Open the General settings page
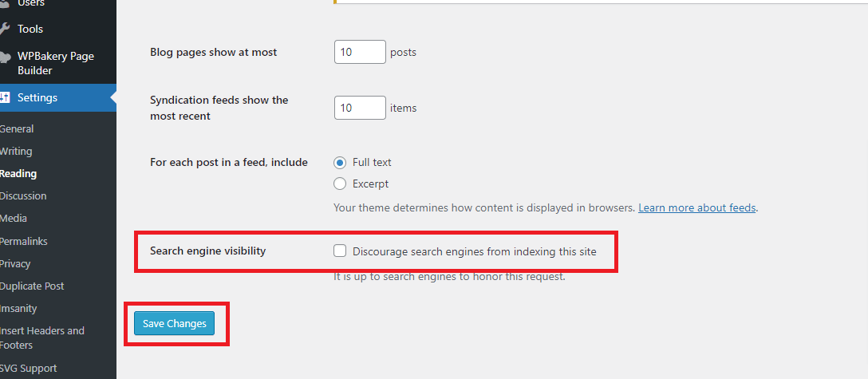Image resolution: width=868 pixels, height=379 pixels. 17,128
